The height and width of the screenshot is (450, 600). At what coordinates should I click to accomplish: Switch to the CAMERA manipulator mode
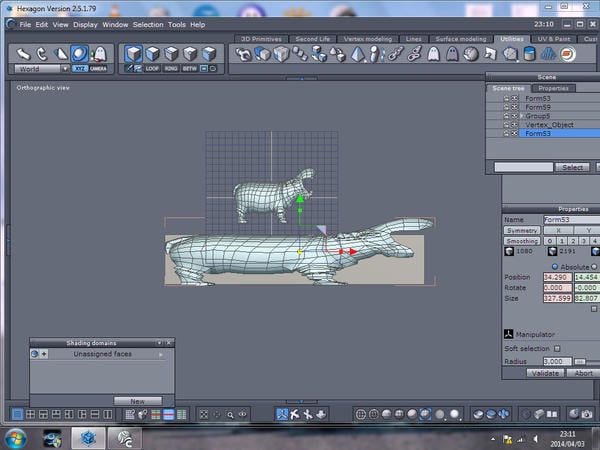99,68
